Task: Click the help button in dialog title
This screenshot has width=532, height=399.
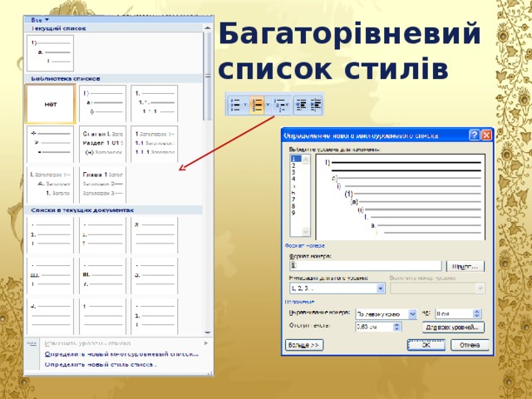Action: 474,135
